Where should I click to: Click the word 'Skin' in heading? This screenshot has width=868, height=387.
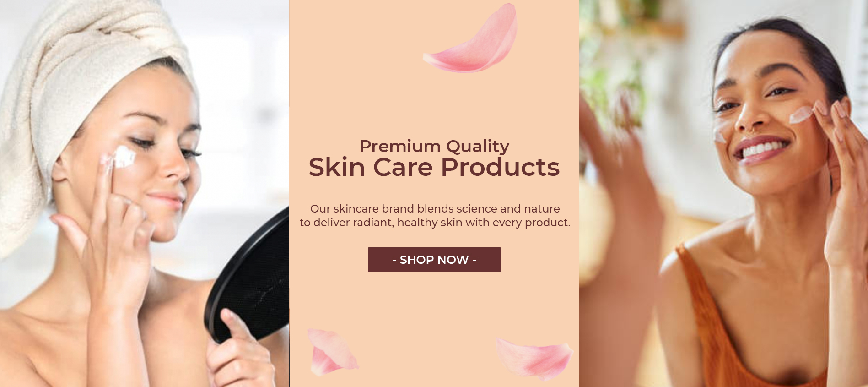(337, 167)
